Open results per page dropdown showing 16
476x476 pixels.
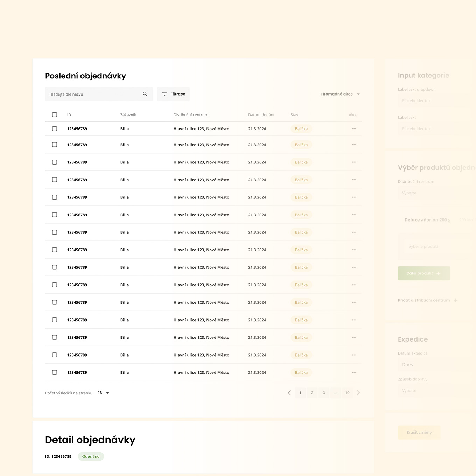click(104, 393)
